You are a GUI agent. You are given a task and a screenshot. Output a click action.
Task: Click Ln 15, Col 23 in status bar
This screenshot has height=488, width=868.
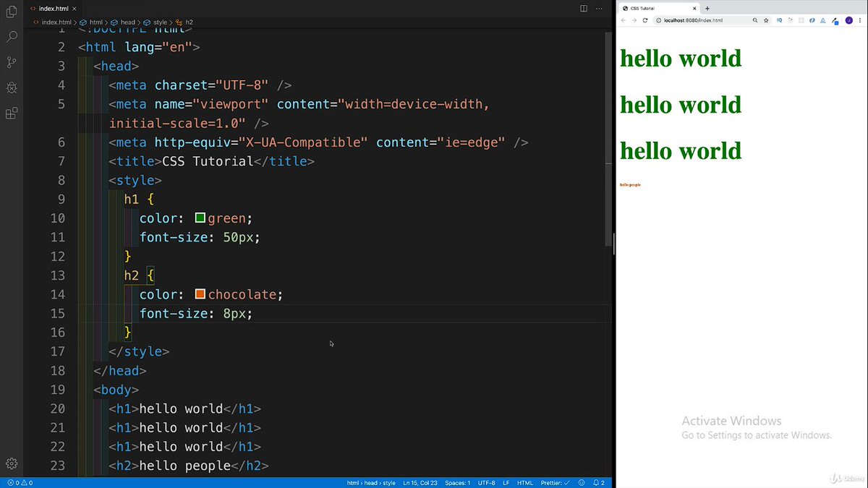click(x=420, y=482)
